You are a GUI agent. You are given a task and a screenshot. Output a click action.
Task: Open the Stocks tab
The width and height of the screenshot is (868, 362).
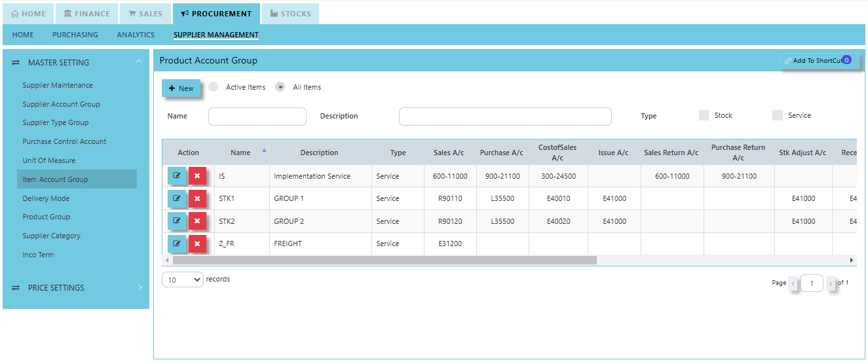(290, 14)
